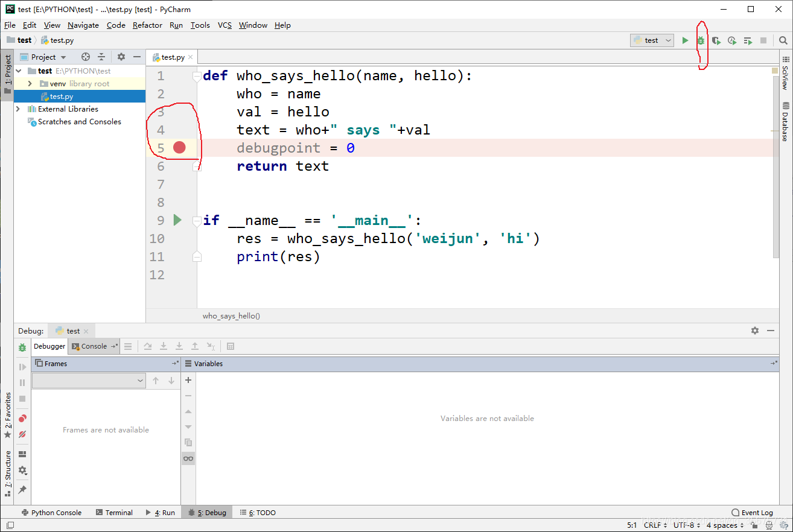Open 4: Run tool window

[x=160, y=513]
